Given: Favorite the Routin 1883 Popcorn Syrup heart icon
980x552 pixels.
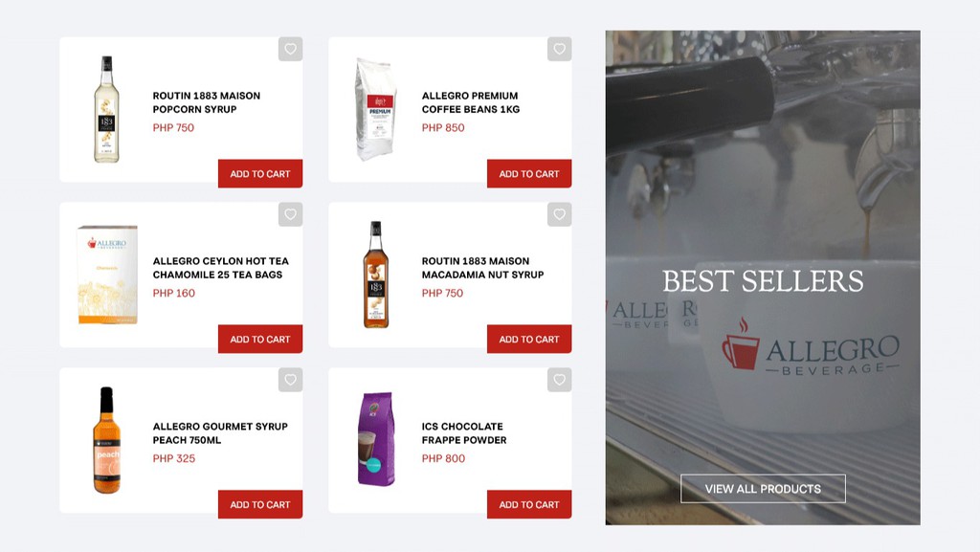Looking at the screenshot, I should (291, 49).
